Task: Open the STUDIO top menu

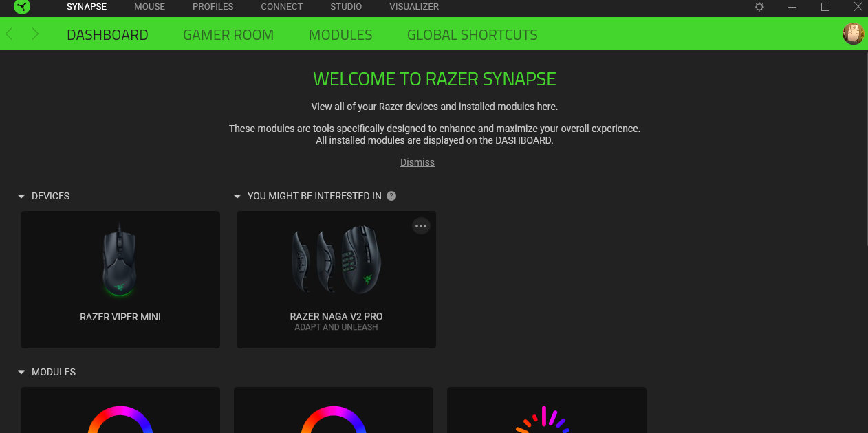Action: click(346, 7)
